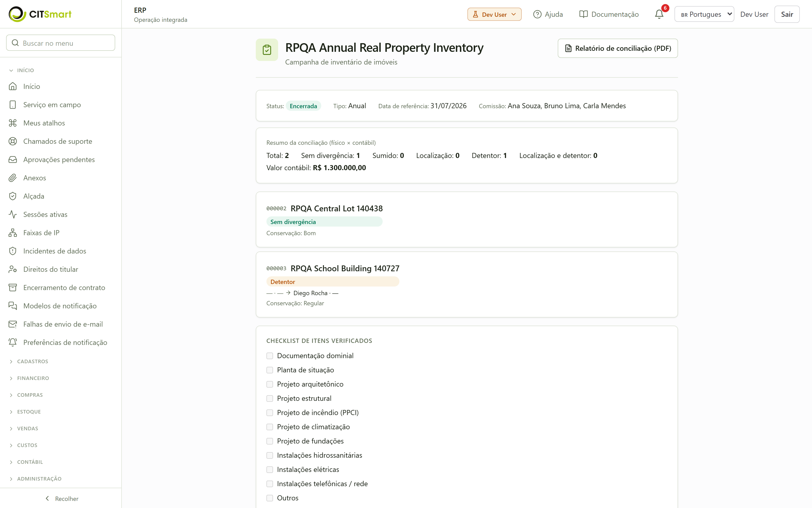Open notifications bell with badge 6

pyautogui.click(x=659, y=14)
